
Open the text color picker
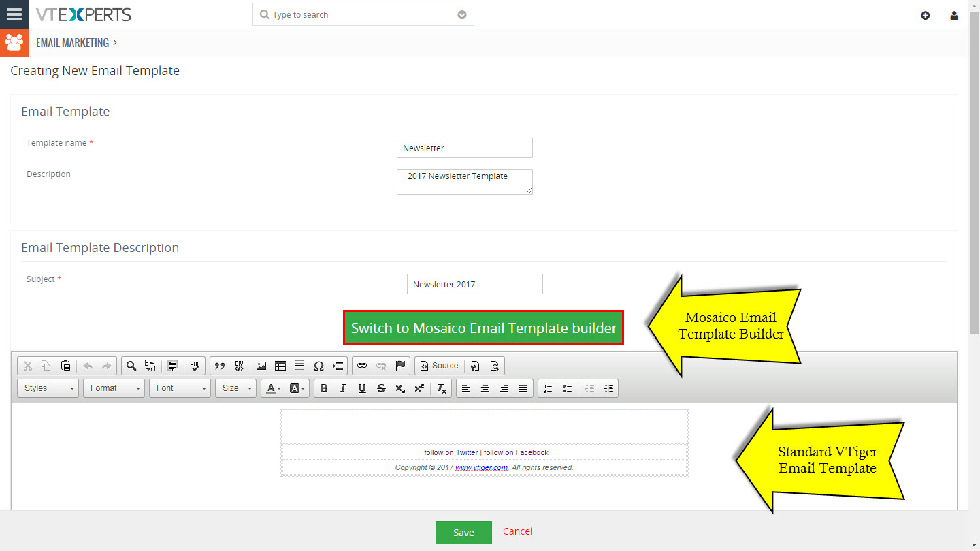[274, 388]
